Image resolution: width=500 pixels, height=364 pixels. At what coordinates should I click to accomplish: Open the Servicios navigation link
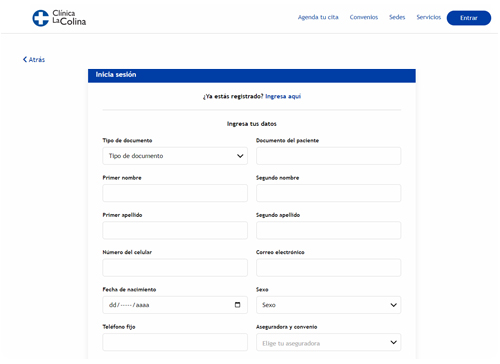tap(429, 17)
